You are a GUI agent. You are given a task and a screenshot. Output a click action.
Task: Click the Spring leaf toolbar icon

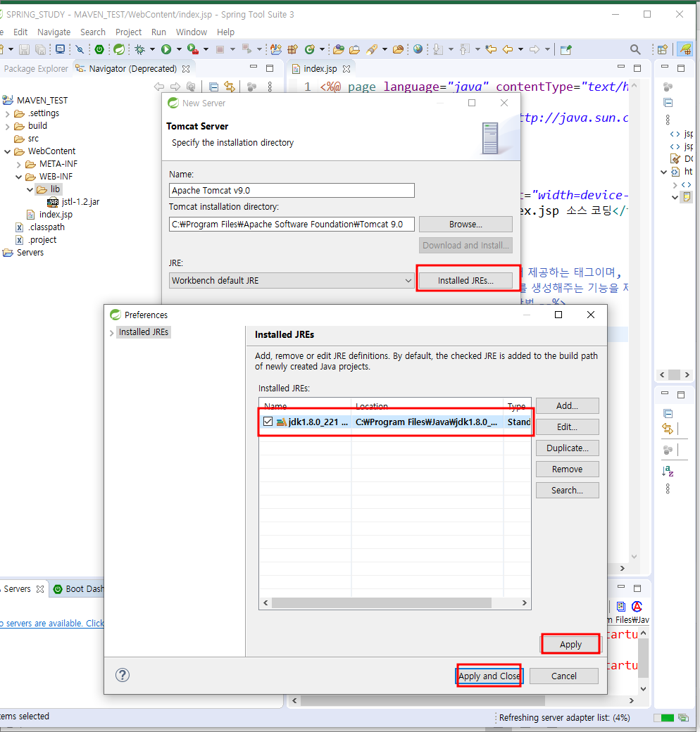120,49
